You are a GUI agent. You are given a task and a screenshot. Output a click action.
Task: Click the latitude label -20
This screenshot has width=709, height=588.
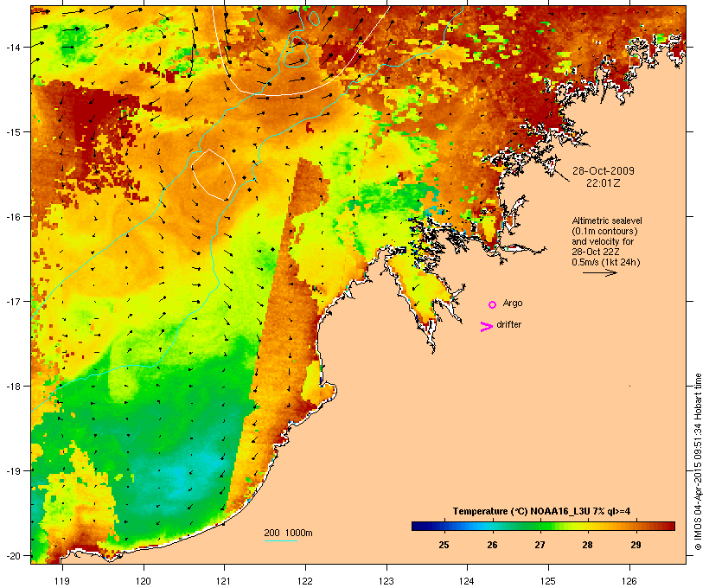[x=12, y=556]
